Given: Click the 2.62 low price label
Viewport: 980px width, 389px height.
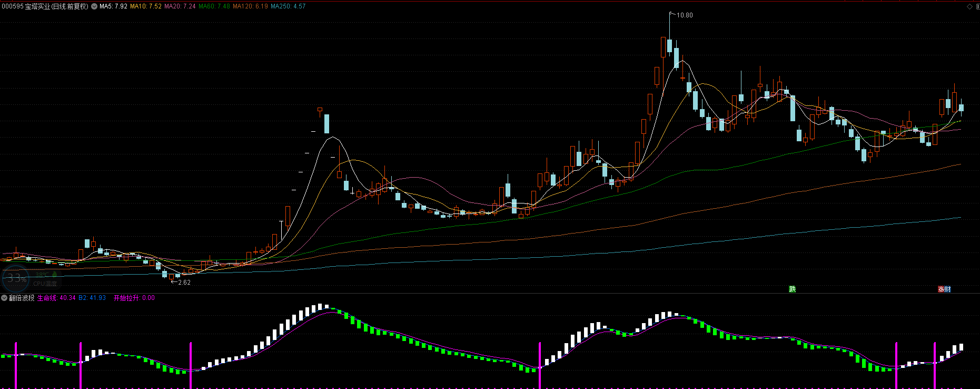Looking at the screenshot, I should tap(184, 283).
